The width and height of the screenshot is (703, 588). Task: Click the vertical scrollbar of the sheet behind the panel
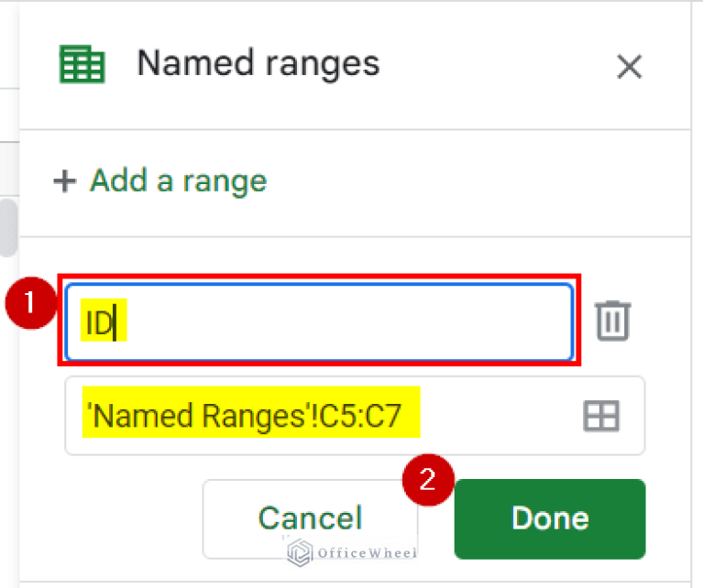(x=9, y=228)
